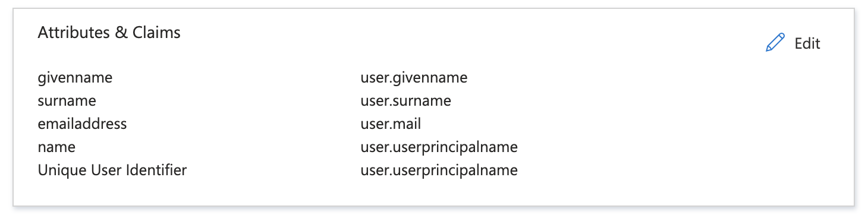
Task: Click the Edit text label
Action: pos(807,43)
